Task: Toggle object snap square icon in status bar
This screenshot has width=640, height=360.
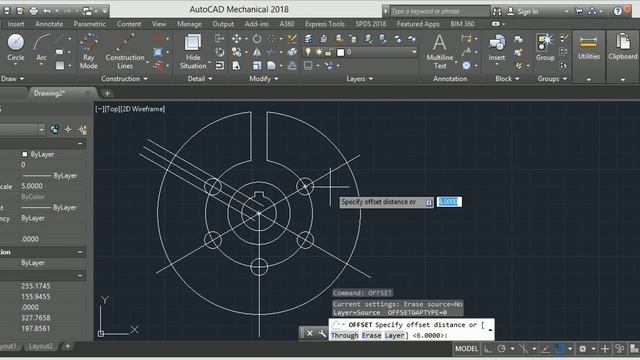Action: point(560,349)
